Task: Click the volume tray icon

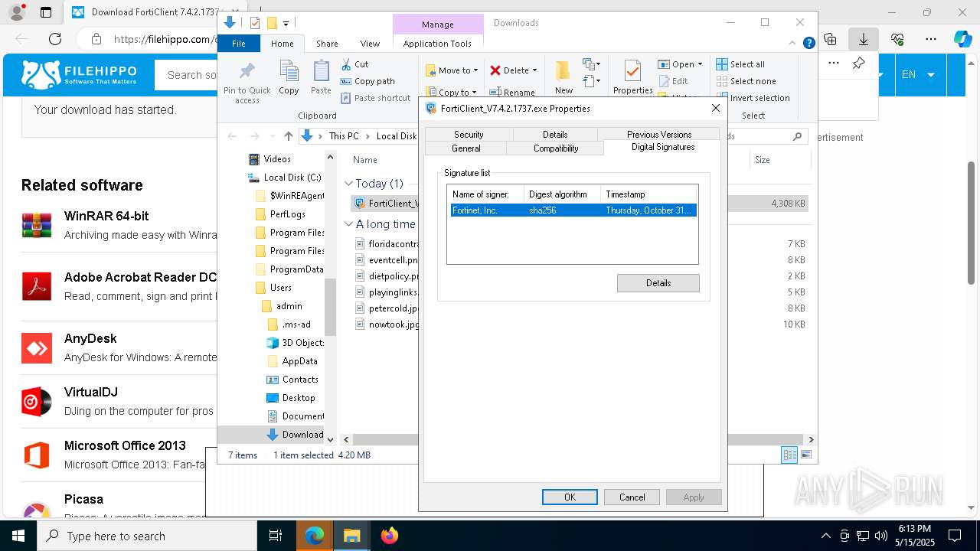Action: 881,536
